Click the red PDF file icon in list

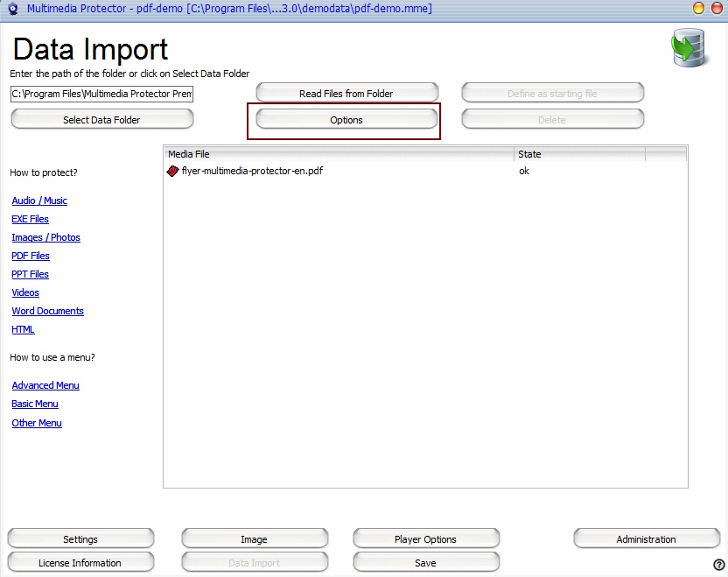click(172, 172)
